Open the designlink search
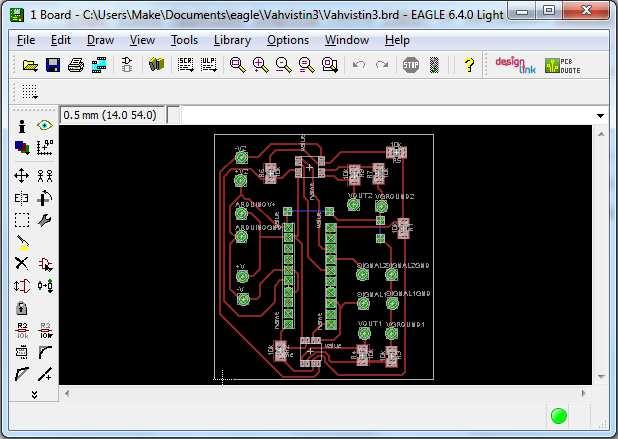Image resolution: width=618 pixels, height=439 pixels. [516, 65]
